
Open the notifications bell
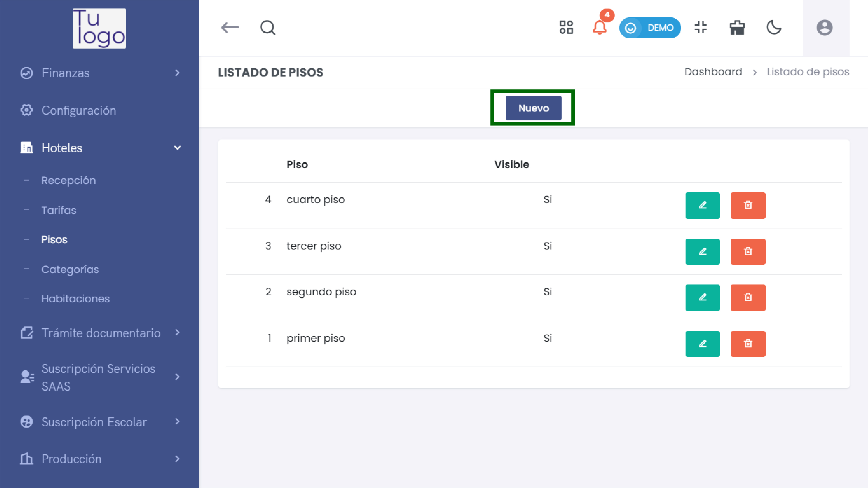pos(600,28)
